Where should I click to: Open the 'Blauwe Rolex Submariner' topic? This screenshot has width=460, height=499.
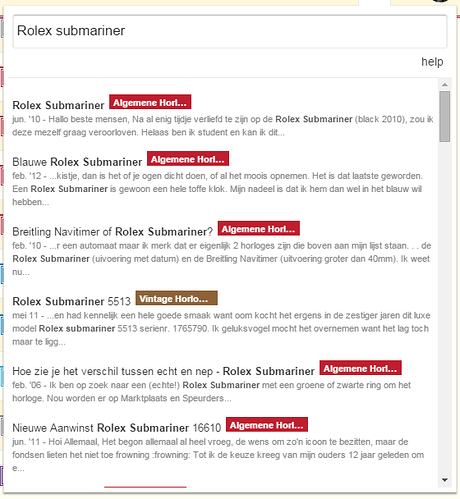click(77, 162)
